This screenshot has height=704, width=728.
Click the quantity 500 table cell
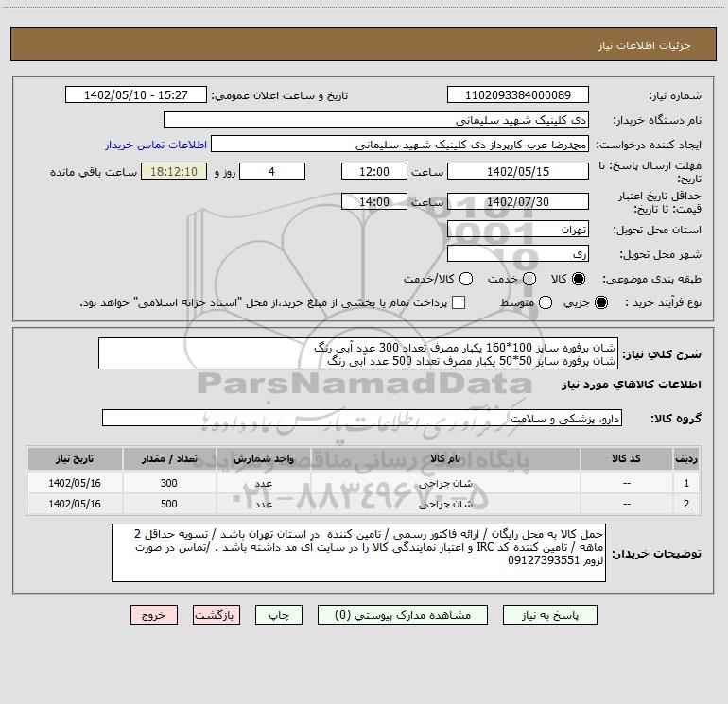pyautogui.click(x=169, y=504)
